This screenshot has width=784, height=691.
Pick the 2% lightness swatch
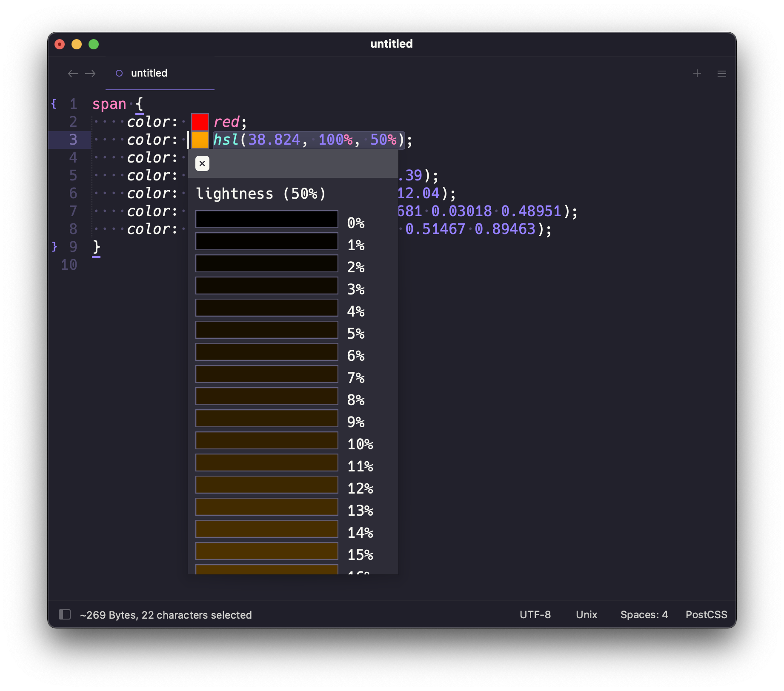[267, 263]
